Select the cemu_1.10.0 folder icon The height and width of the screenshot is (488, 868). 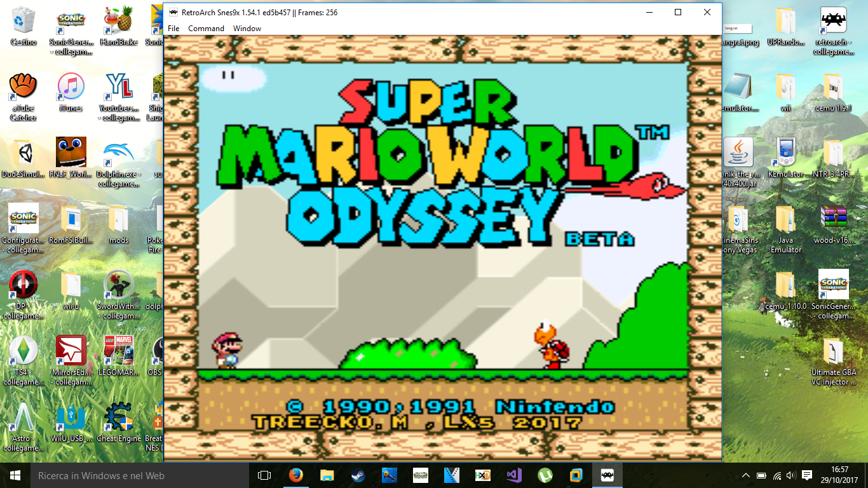click(x=785, y=291)
